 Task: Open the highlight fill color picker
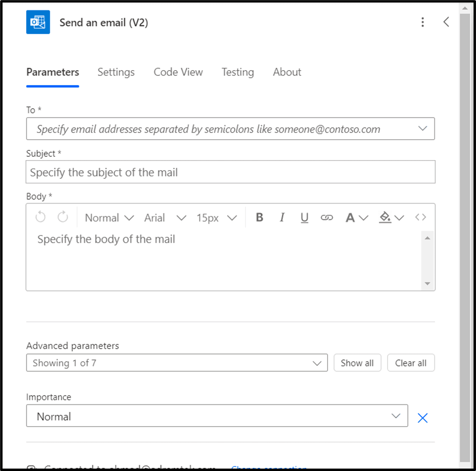391,218
